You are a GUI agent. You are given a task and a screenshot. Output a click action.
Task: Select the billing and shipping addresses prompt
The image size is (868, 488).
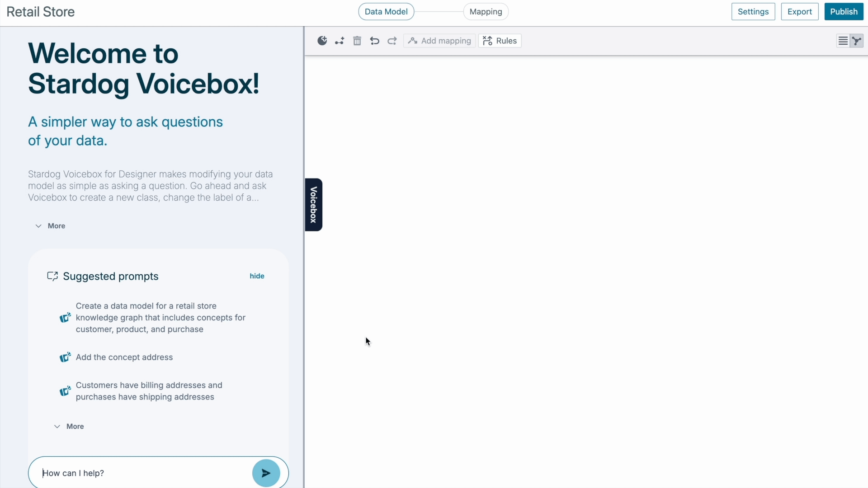point(149,391)
